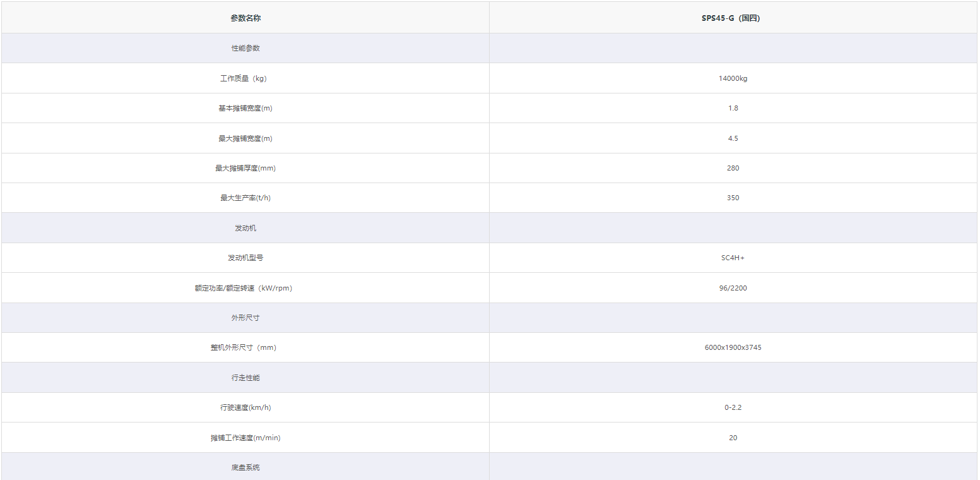Select the 0-2.2 travel speed value
Viewport: 980px width, 480px height.
(x=733, y=407)
